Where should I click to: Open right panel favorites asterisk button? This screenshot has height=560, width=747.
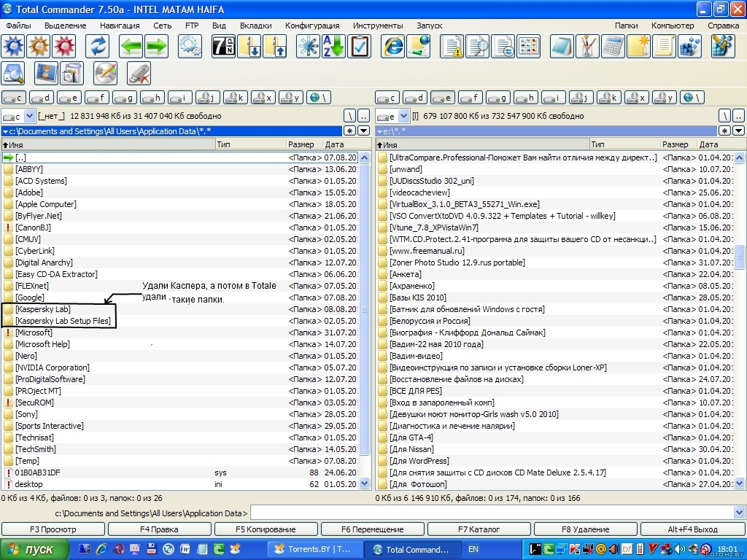pyautogui.click(x=724, y=131)
